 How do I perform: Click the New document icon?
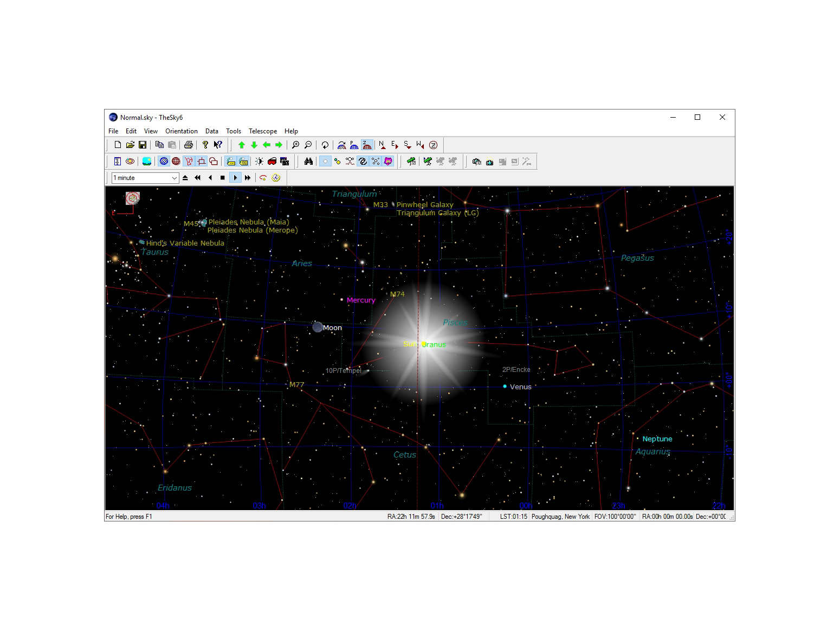click(x=118, y=145)
